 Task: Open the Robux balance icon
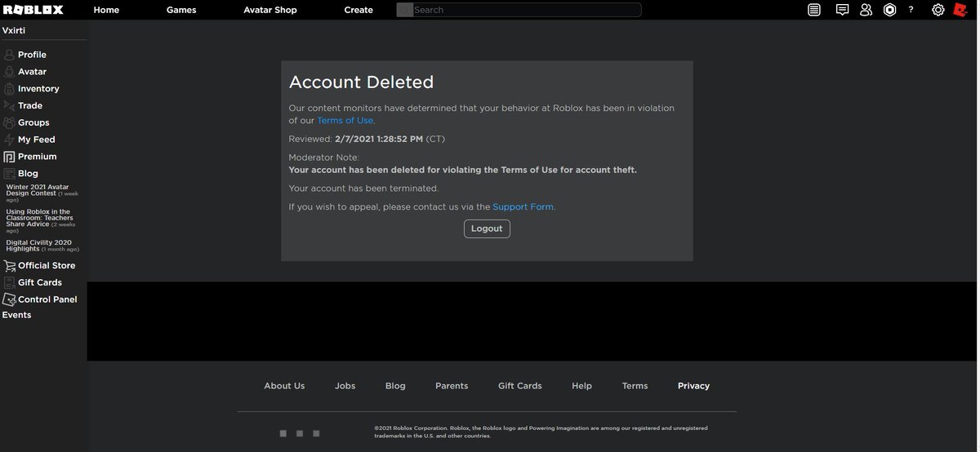tap(889, 10)
